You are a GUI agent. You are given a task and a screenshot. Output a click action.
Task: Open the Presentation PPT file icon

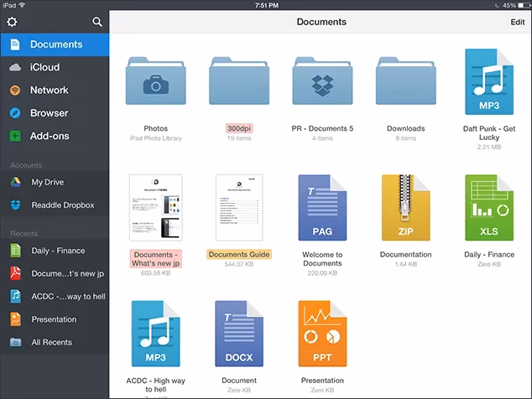[322, 334]
